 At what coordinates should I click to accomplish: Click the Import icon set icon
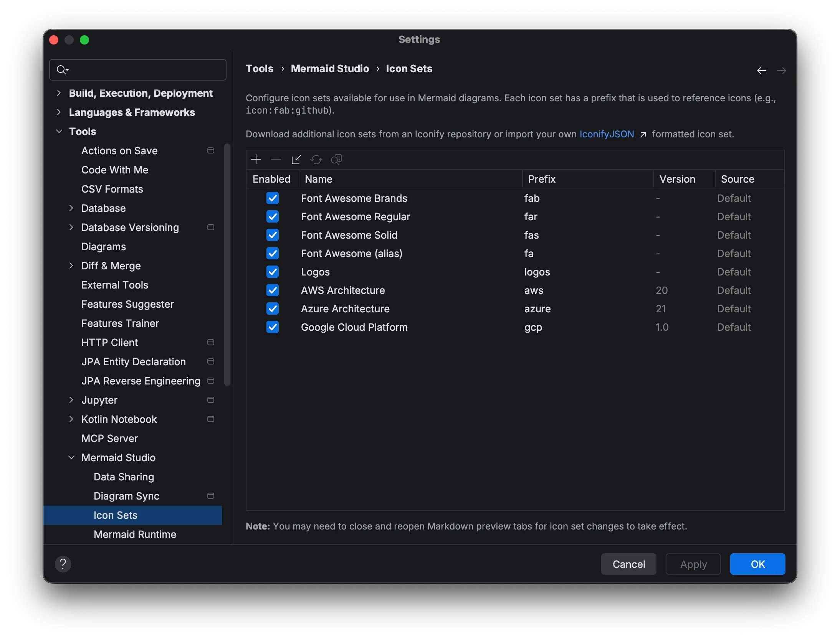296,159
